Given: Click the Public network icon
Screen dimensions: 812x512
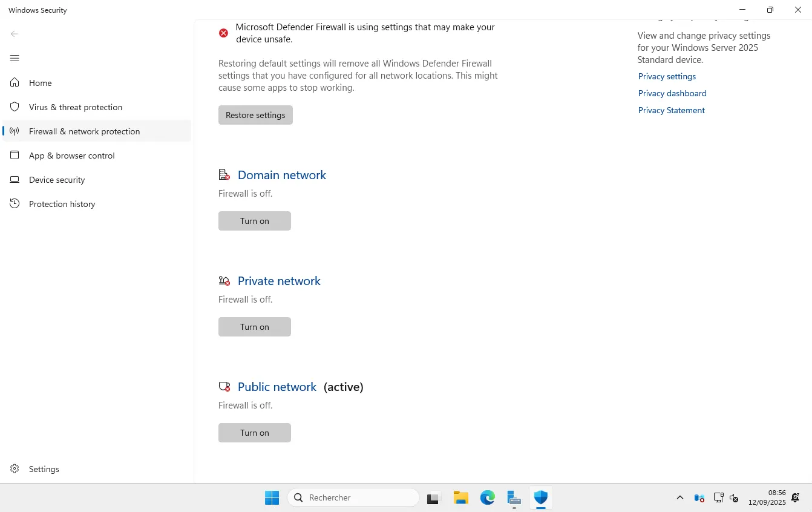Looking at the screenshot, I should [224, 387].
